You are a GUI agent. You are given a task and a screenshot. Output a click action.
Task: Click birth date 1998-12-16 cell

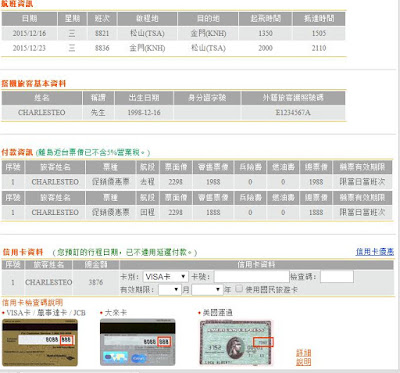point(144,113)
